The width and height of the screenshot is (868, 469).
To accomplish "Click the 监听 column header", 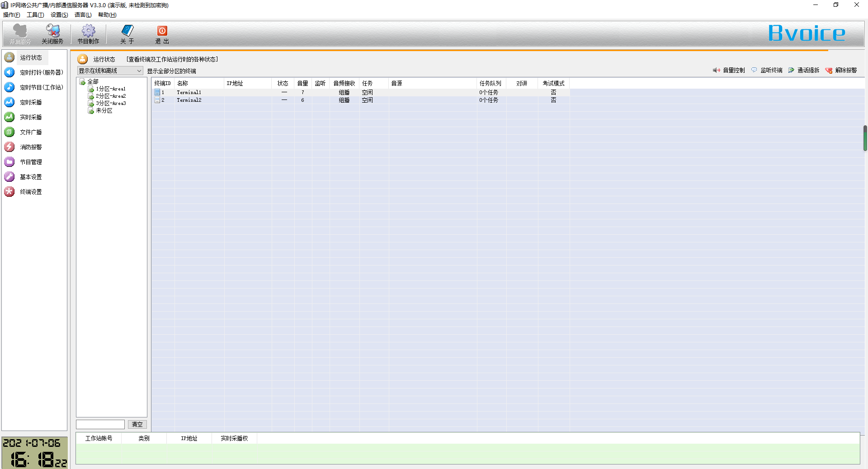I will pyautogui.click(x=321, y=83).
